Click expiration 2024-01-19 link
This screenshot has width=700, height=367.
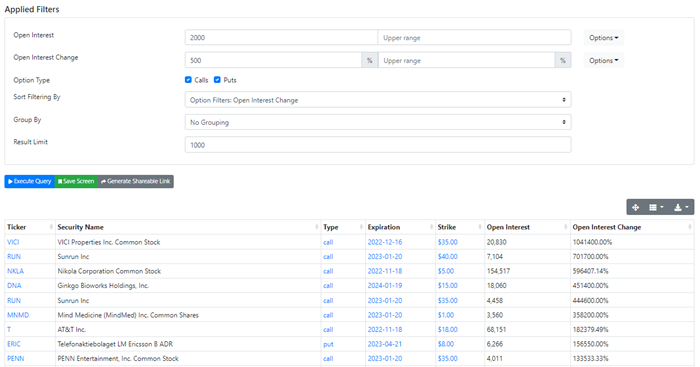point(385,286)
